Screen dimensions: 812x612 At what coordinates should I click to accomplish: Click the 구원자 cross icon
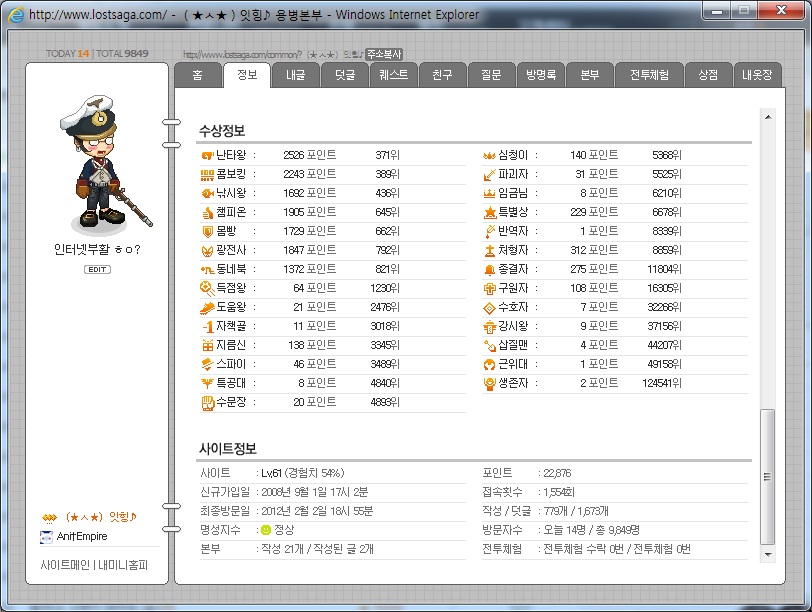489,288
